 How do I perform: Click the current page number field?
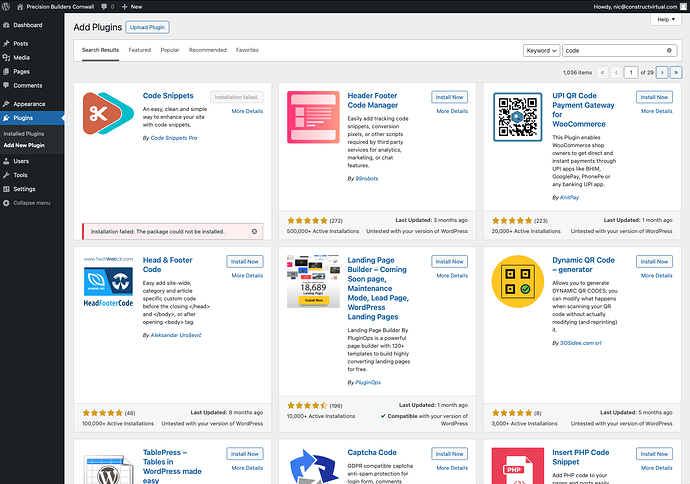(x=631, y=72)
